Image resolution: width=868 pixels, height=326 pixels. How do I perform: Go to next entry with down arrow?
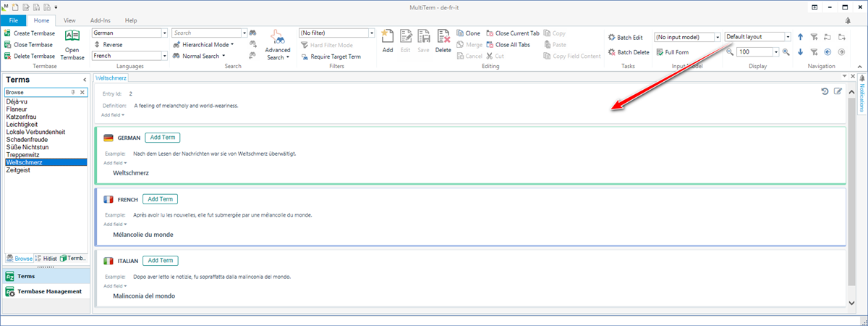point(801,52)
